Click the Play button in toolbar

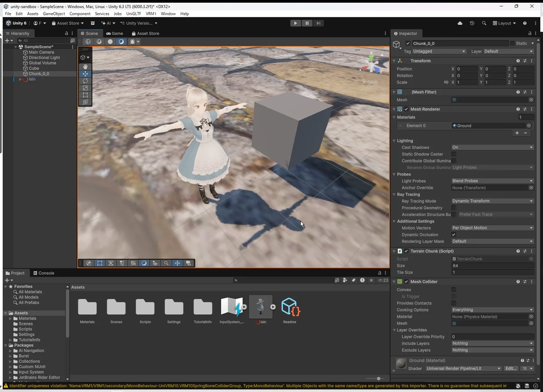[295, 23]
